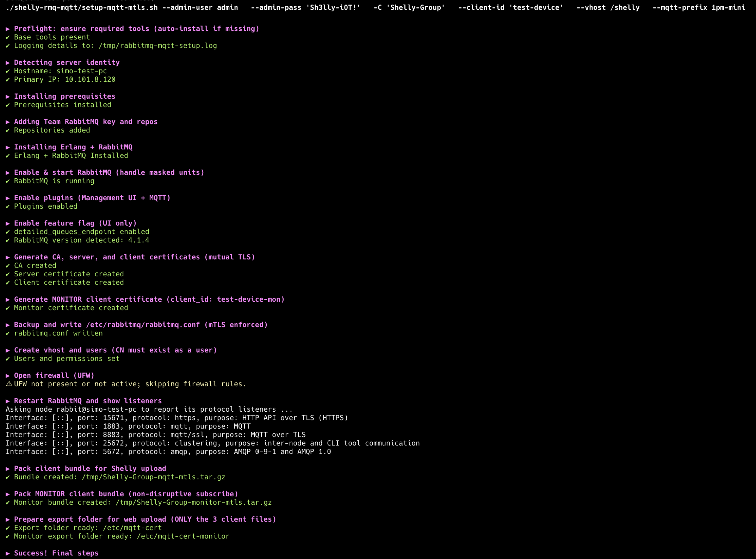Click the 'RabbitMQ version detected: 4.1.4' line

coord(81,240)
